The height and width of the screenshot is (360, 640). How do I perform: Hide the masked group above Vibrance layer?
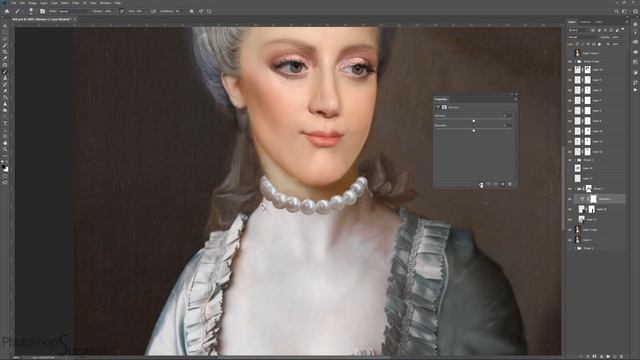point(570,189)
